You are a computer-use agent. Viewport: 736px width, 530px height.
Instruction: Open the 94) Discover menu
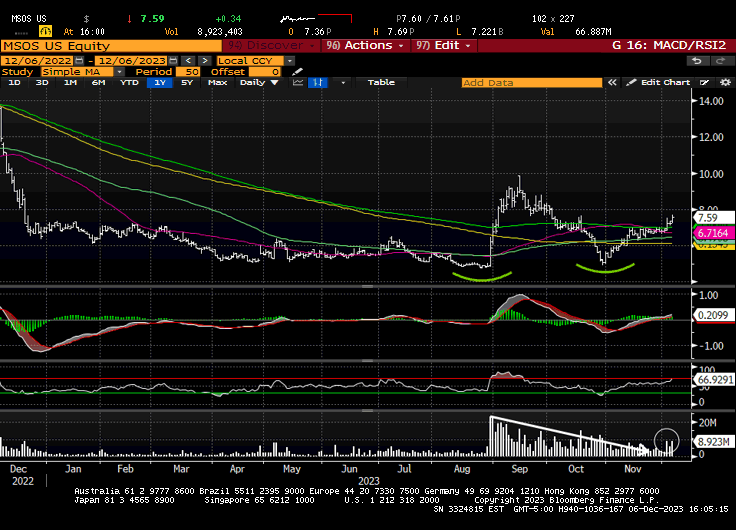[x=271, y=46]
